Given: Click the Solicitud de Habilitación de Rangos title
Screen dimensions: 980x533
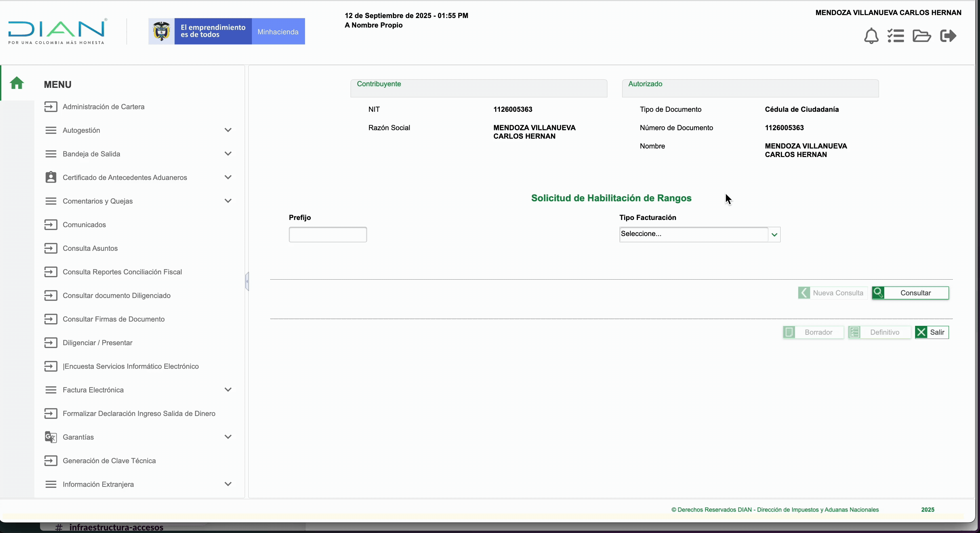Looking at the screenshot, I should pyautogui.click(x=611, y=198).
